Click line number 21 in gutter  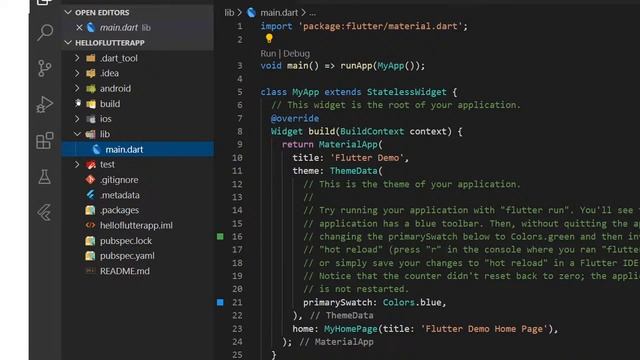click(237, 302)
